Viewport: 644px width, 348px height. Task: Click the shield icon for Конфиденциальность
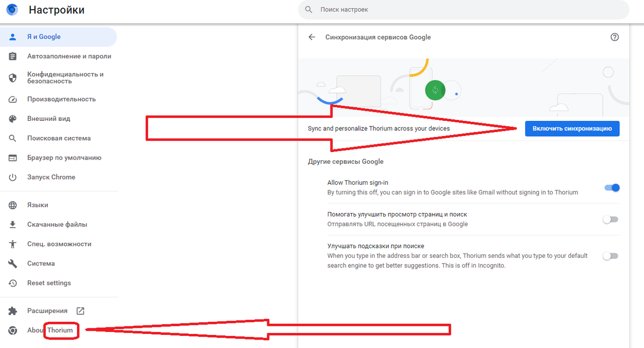pyautogui.click(x=13, y=78)
